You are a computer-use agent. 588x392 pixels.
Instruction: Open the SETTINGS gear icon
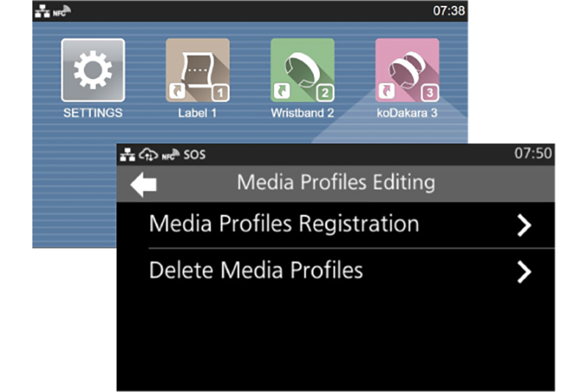tap(93, 70)
